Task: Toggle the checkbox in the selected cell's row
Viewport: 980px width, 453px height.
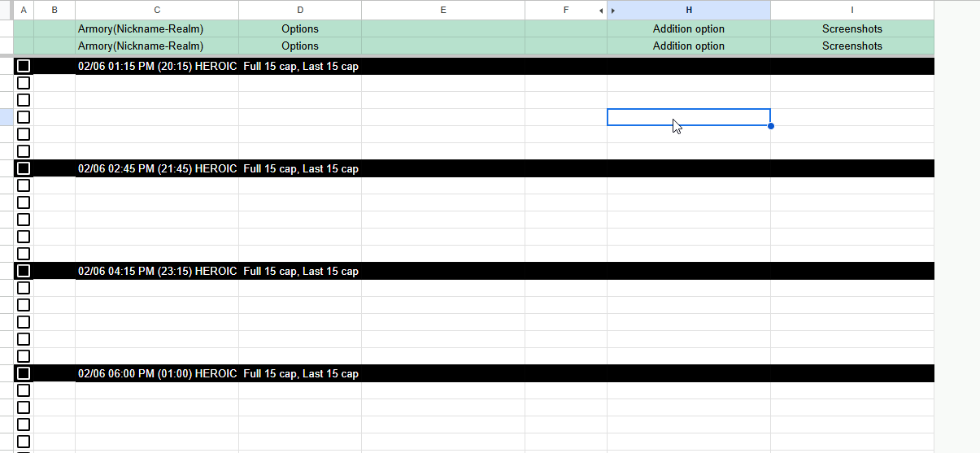Action: (24, 117)
